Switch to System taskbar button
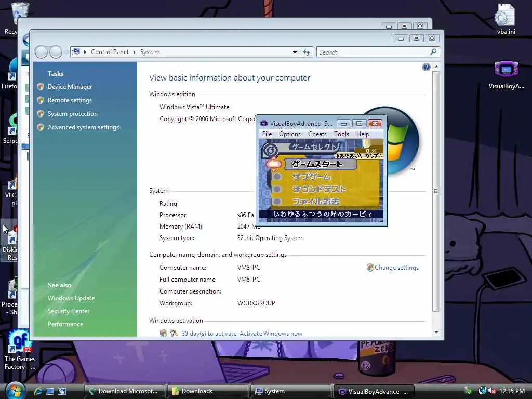The width and height of the screenshot is (532, 399). (x=290, y=392)
